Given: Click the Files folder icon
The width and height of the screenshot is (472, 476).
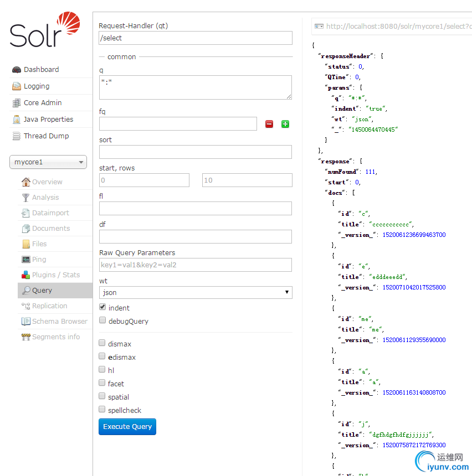Looking at the screenshot, I should click(26, 244).
